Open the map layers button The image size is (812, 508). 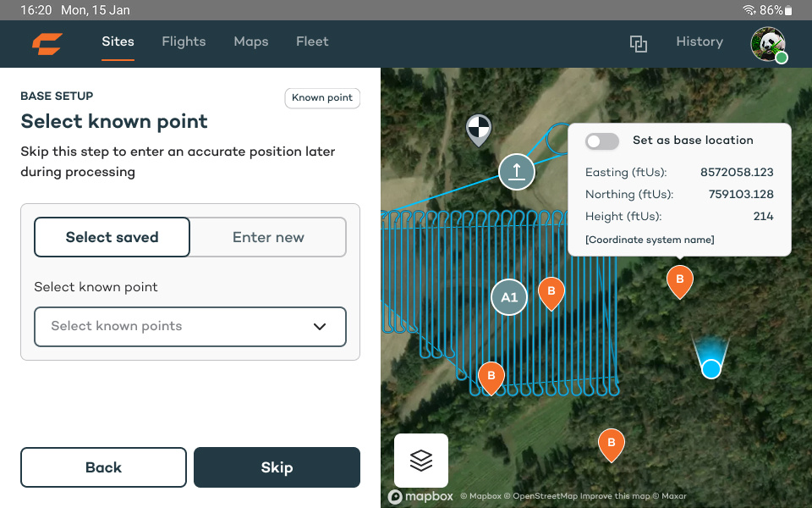[x=421, y=460]
